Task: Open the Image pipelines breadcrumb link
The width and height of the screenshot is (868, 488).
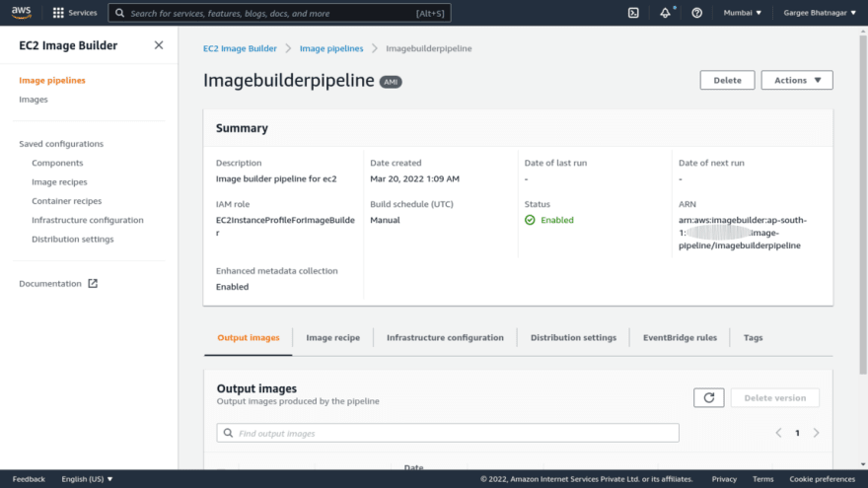Action: pos(331,48)
